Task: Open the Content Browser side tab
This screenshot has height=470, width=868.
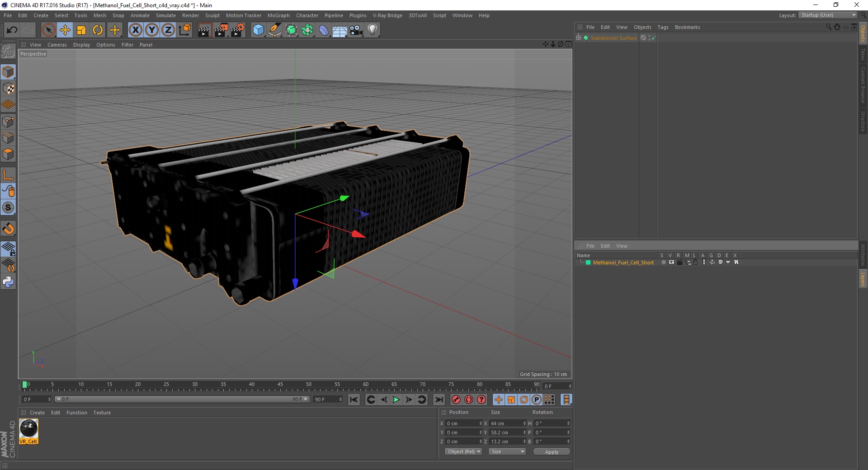Action: point(863,85)
